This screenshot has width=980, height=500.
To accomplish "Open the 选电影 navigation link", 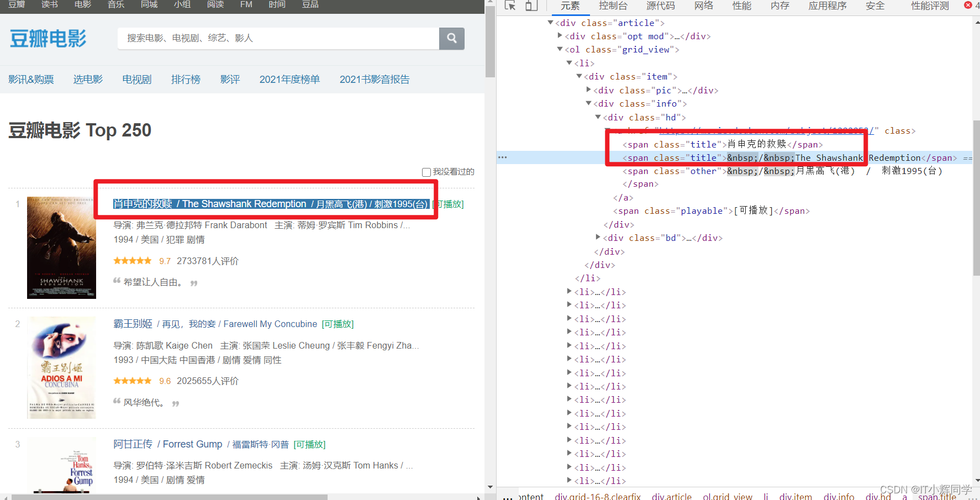I will point(88,80).
